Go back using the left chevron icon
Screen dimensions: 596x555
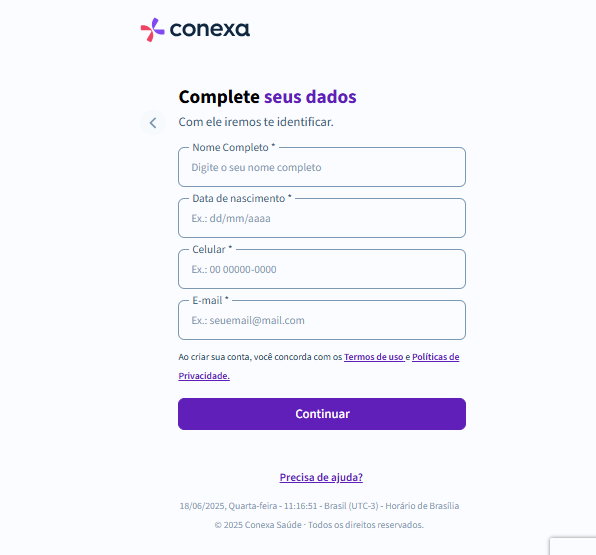point(153,123)
